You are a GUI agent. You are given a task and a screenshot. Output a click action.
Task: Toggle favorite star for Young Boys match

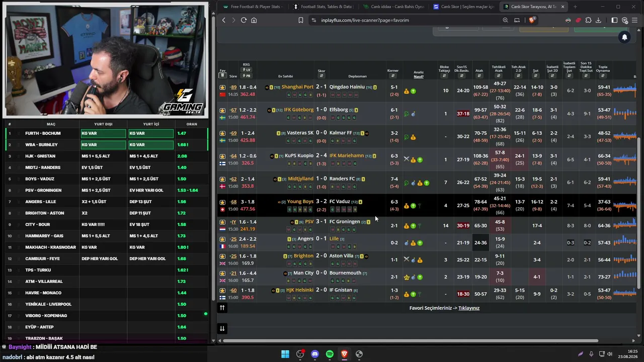[222, 202]
